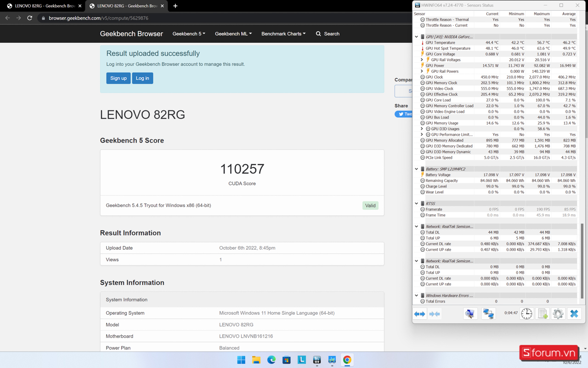
Task: Start HWiNFO logging with sheet plus icon
Action: (x=543, y=314)
